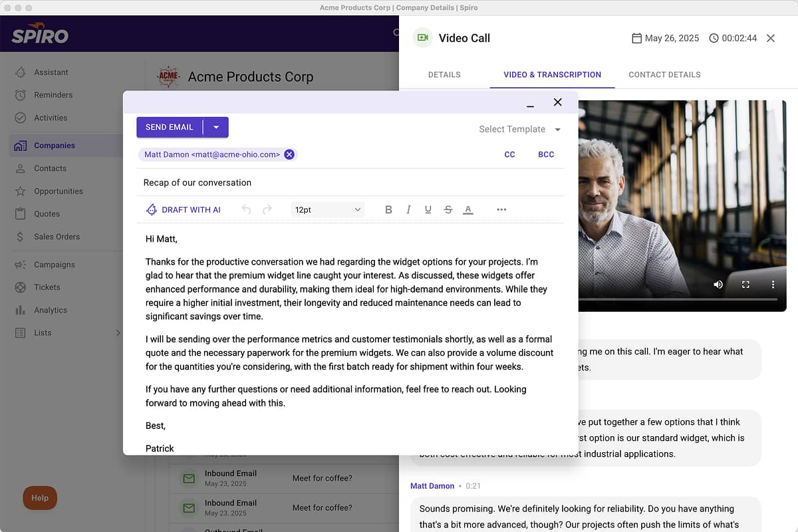Toggle italic formatting
The width and height of the screenshot is (798, 532).
coord(408,209)
